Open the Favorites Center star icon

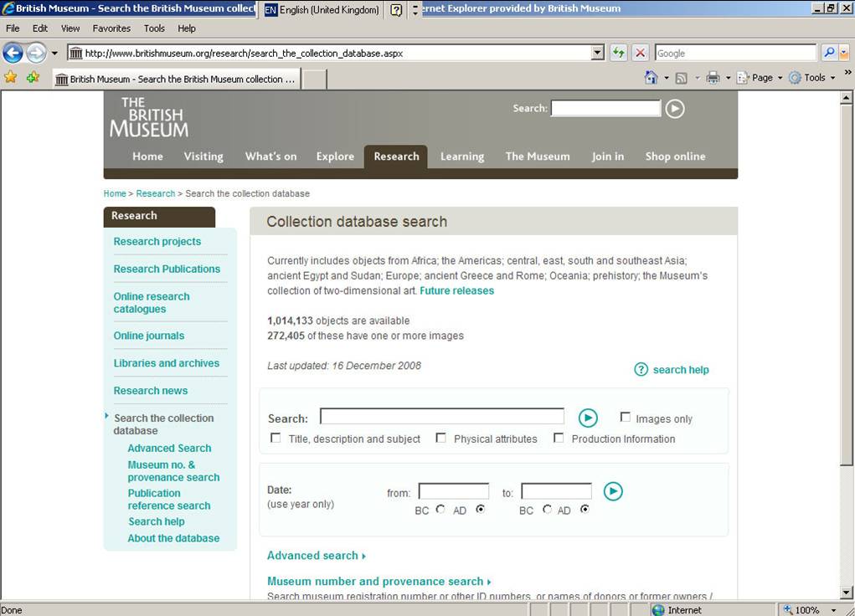pyautogui.click(x=10, y=77)
